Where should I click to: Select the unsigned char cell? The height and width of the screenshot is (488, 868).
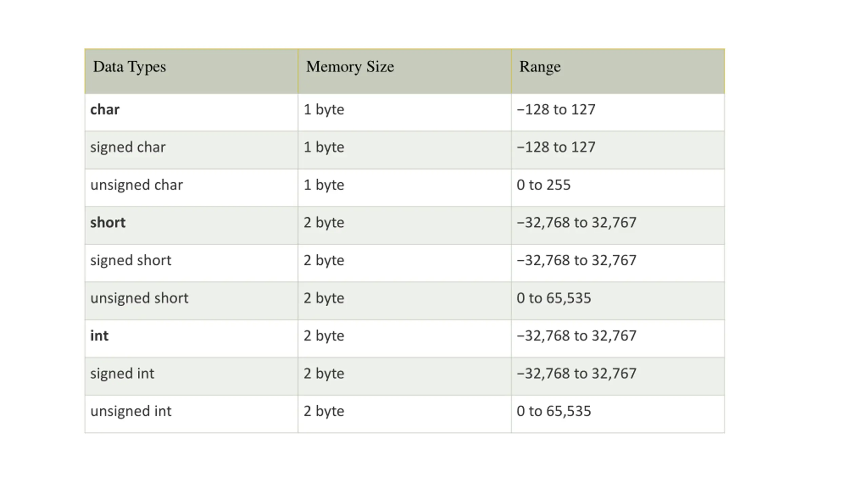[x=191, y=187]
